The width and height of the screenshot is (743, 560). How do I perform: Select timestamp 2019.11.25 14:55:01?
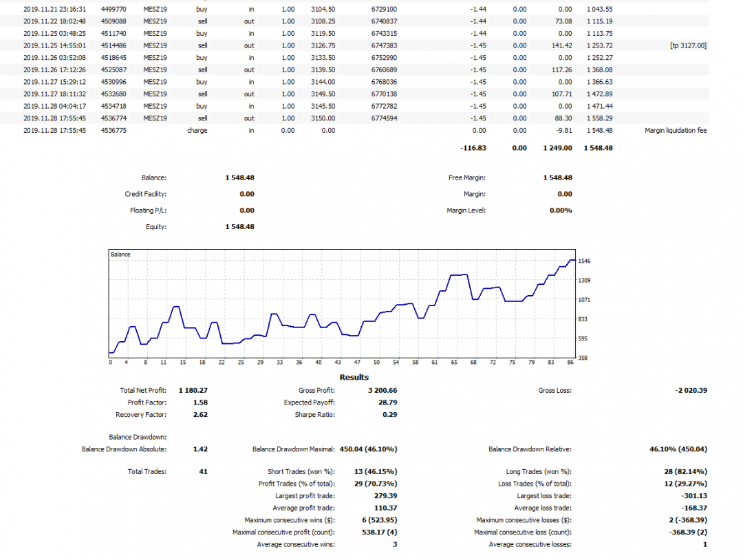54,46
